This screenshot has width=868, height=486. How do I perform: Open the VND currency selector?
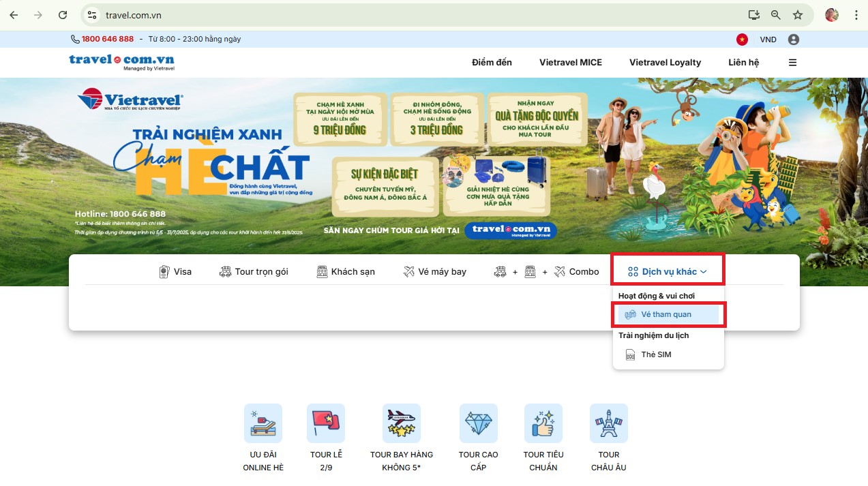click(768, 40)
